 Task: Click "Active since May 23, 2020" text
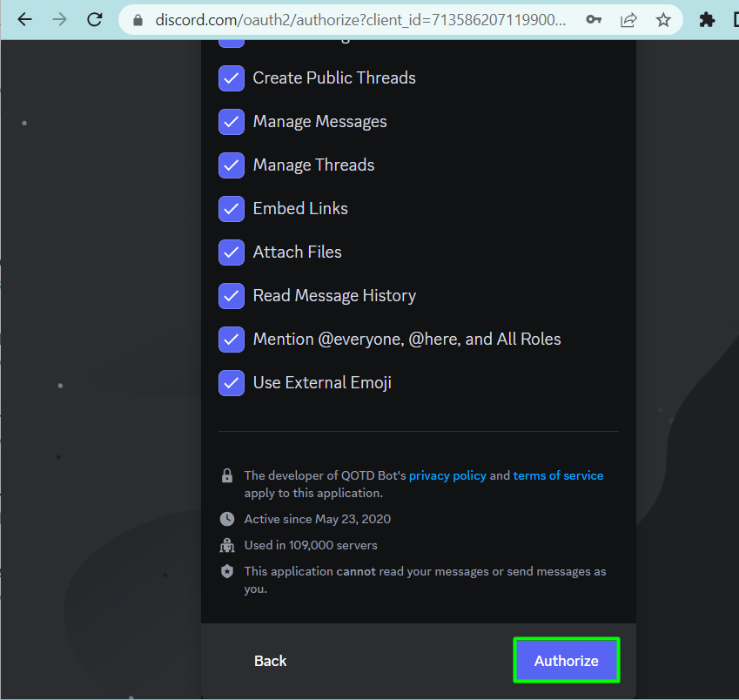click(317, 519)
